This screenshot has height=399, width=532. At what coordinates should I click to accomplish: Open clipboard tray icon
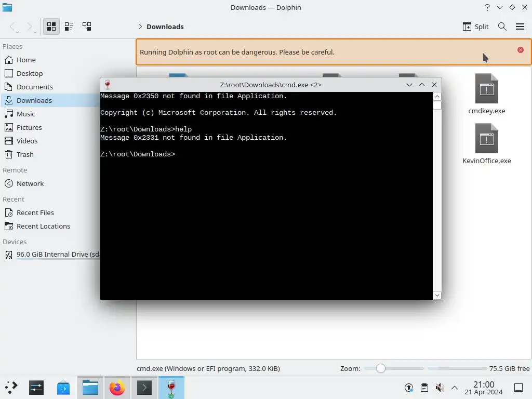[x=424, y=388]
